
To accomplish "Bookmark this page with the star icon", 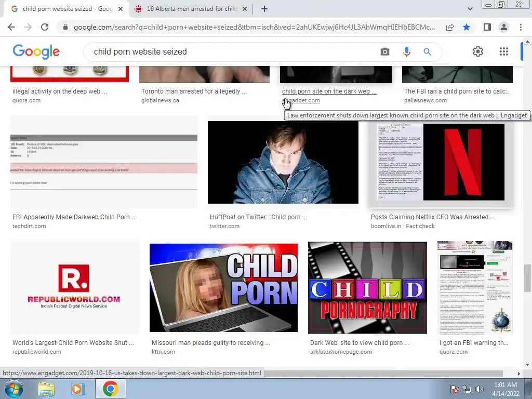I will point(467,27).
